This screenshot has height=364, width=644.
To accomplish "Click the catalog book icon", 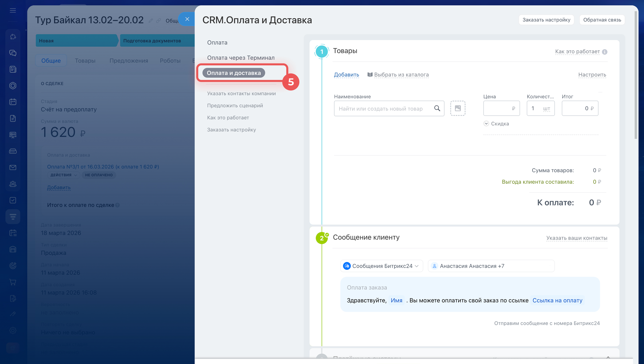I will tap(370, 75).
